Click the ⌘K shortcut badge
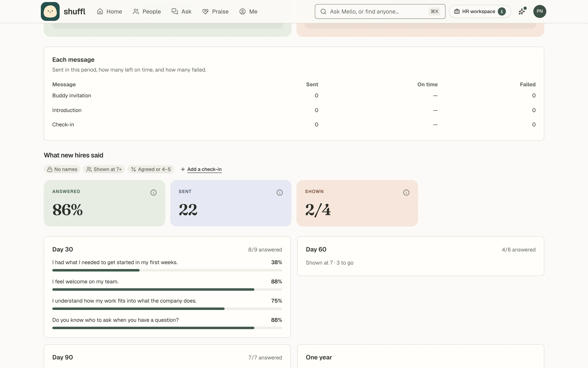This screenshot has width=588, height=368. pyautogui.click(x=434, y=11)
